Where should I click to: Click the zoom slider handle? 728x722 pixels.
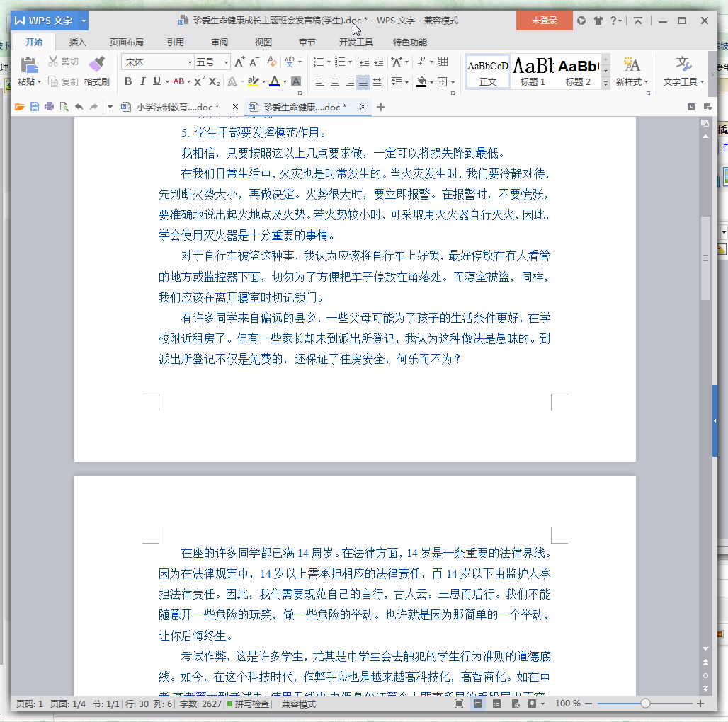pos(645,704)
